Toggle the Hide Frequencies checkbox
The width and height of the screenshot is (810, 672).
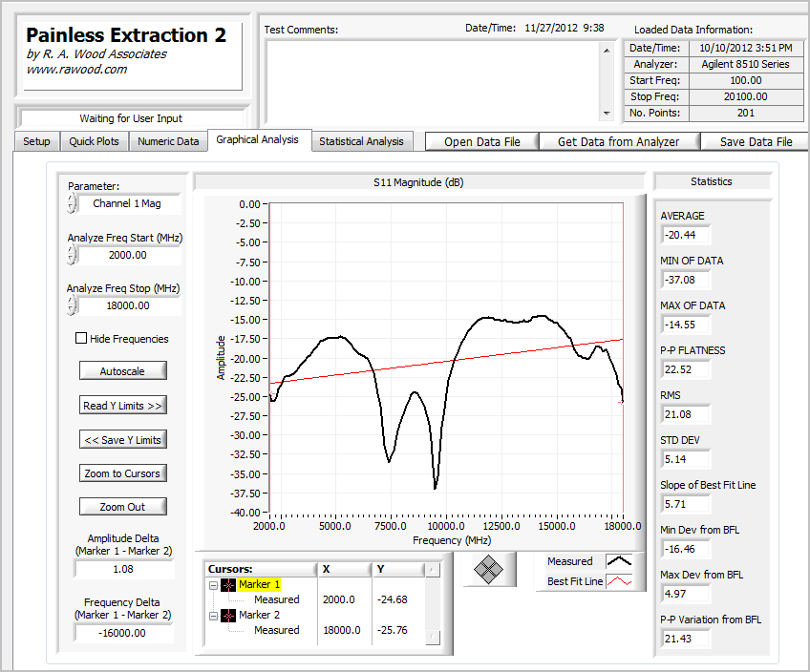tap(81, 338)
